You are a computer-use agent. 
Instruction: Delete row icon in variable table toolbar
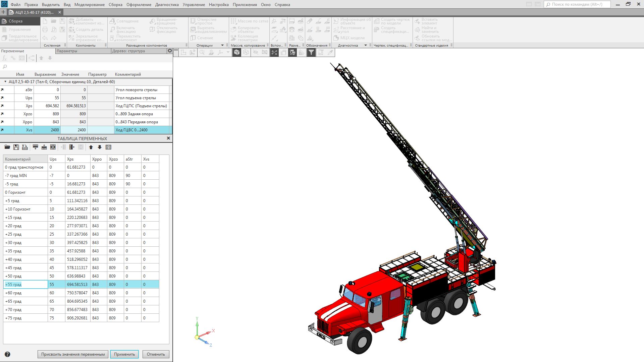[x=53, y=147]
